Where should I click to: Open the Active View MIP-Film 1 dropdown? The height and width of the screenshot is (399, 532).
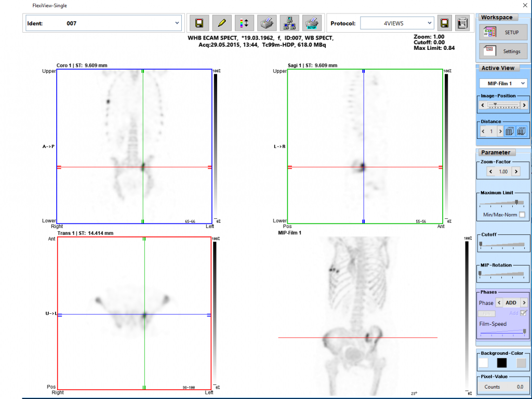[522, 84]
